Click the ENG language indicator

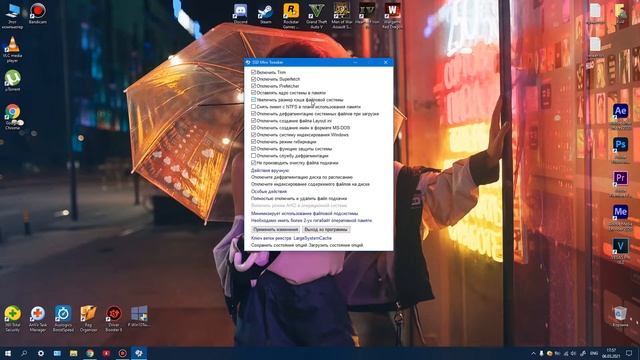coord(594,353)
